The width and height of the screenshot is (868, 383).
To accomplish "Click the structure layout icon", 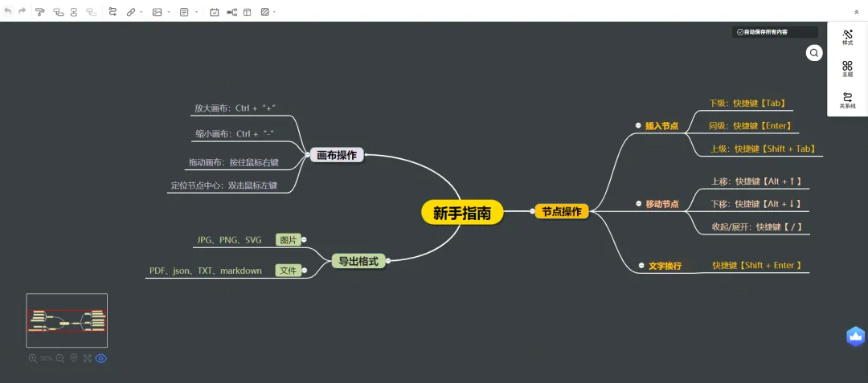I will point(232,11).
